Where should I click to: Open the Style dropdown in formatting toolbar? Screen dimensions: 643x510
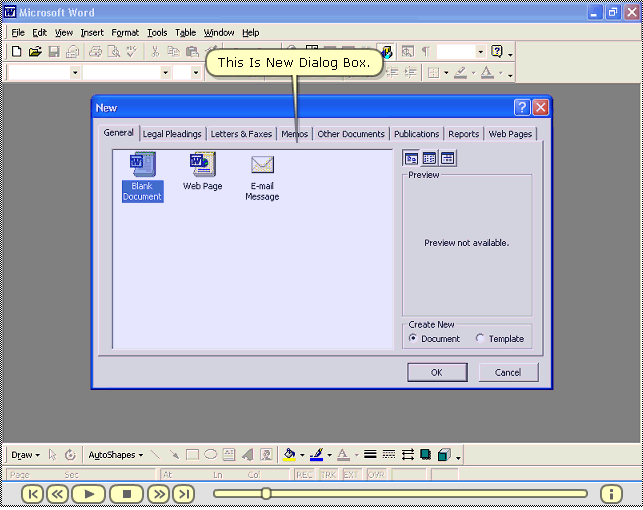pos(75,73)
